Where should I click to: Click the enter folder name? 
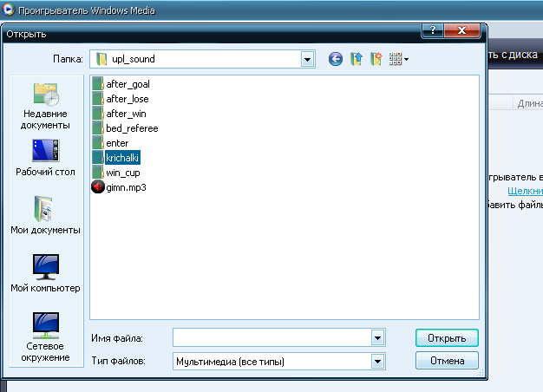(x=117, y=143)
